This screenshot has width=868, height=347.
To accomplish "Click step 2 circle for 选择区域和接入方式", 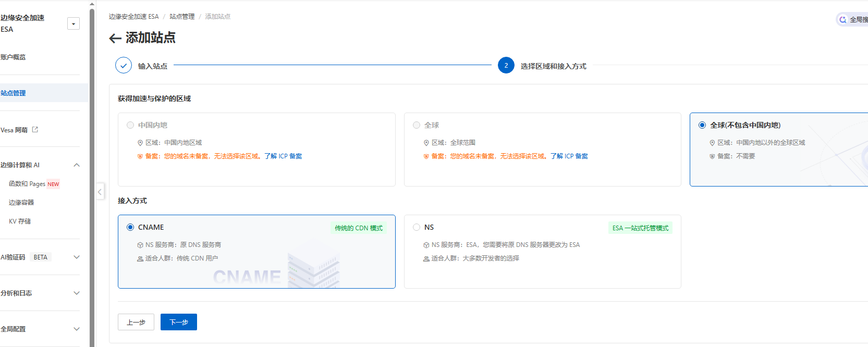I will pyautogui.click(x=506, y=65).
